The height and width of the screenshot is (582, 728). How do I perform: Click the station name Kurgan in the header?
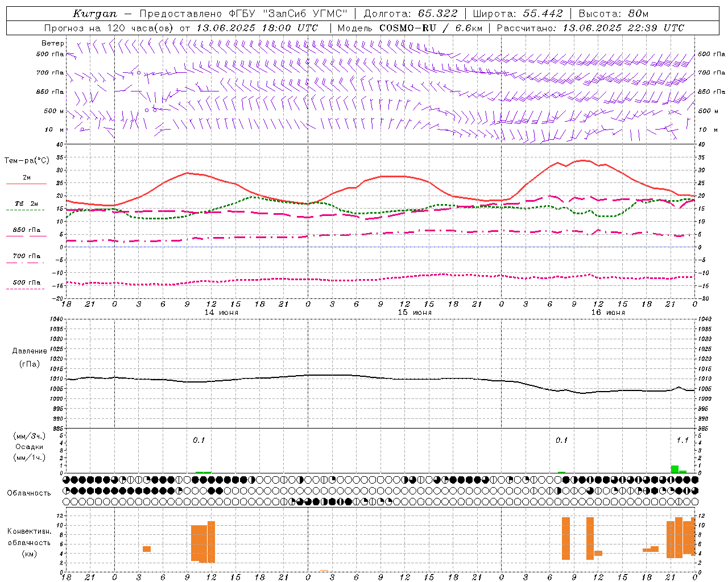[x=95, y=14]
